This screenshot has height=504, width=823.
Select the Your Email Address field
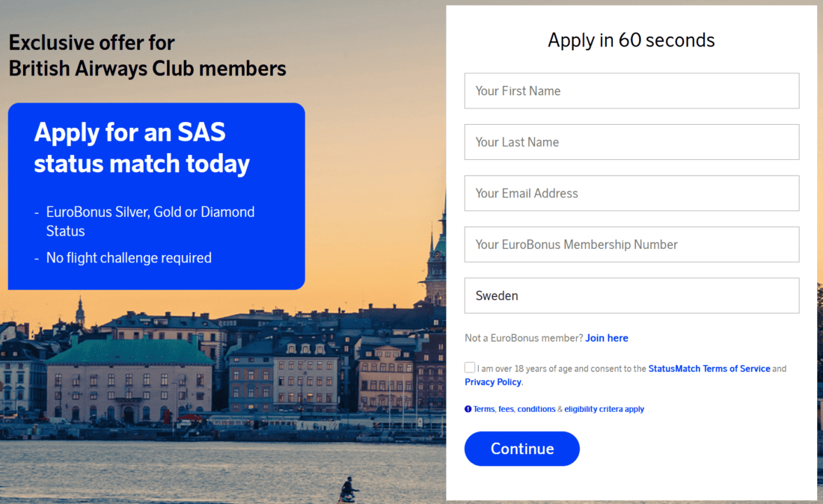[631, 193]
